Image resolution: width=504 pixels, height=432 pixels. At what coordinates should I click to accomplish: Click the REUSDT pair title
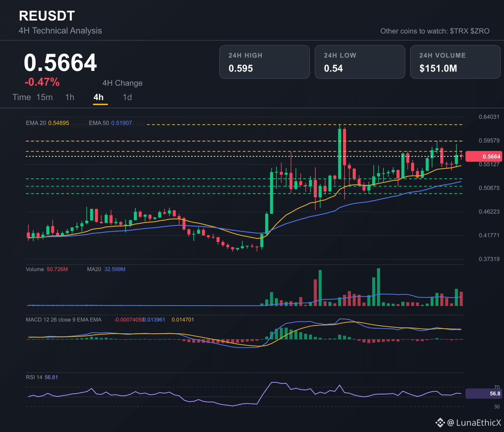click(x=47, y=16)
